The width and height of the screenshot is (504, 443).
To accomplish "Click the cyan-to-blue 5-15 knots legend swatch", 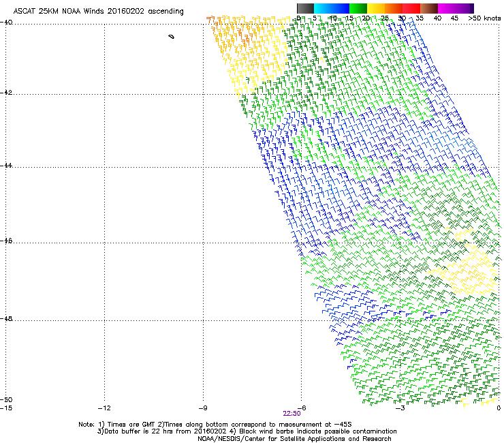I will [332, 8].
